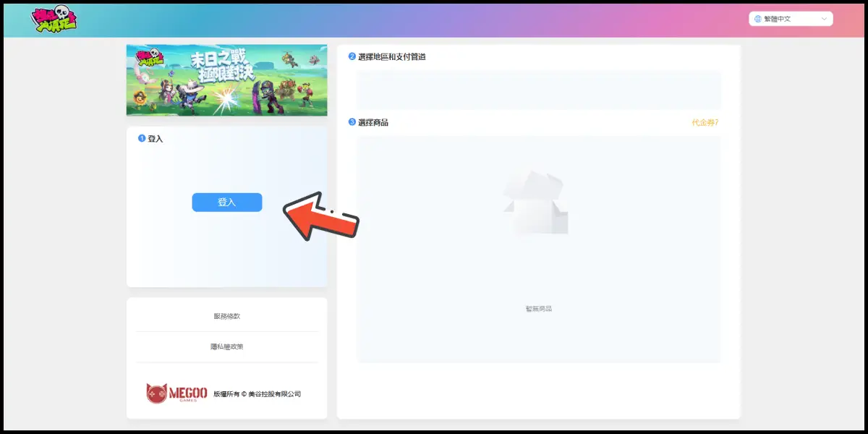The width and height of the screenshot is (868, 434).
Task: Click the game logo in the header
Action: [x=55, y=19]
